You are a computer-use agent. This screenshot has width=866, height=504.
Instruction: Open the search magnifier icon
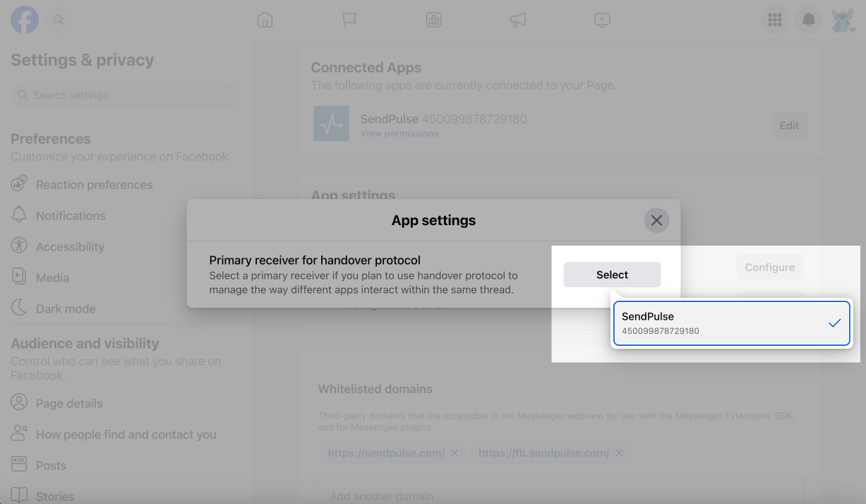[59, 20]
